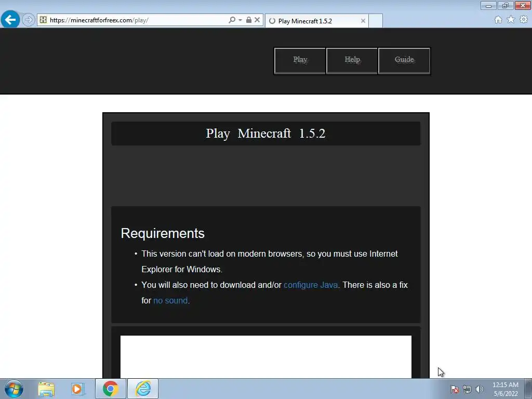Click the Play navigation button
The image size is (532, 399).
tap(300, 60)
